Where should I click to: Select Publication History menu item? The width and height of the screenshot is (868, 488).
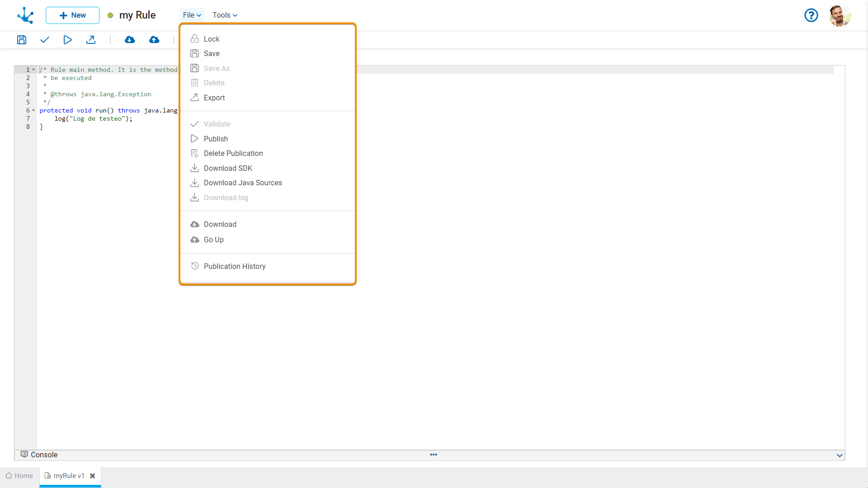(234, 266)
